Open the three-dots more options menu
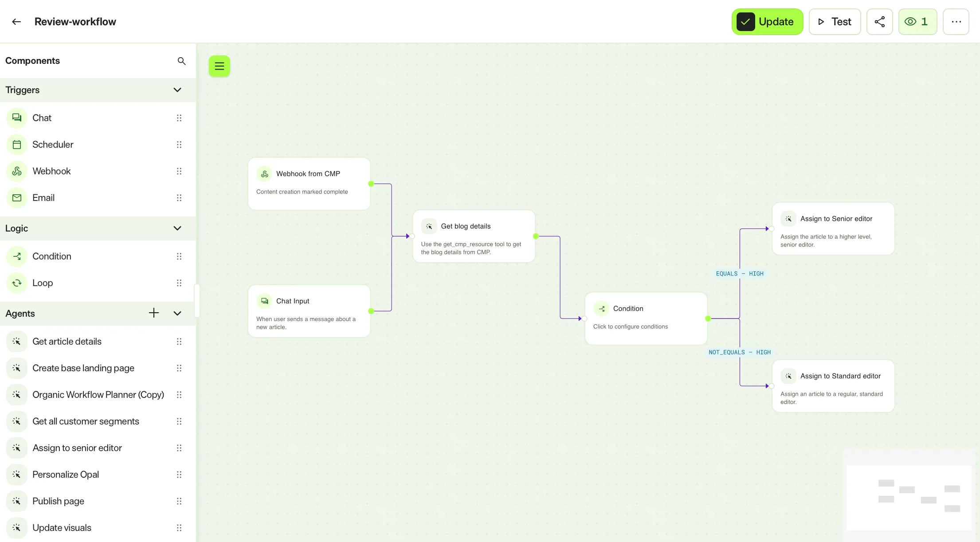 (956, 22)
